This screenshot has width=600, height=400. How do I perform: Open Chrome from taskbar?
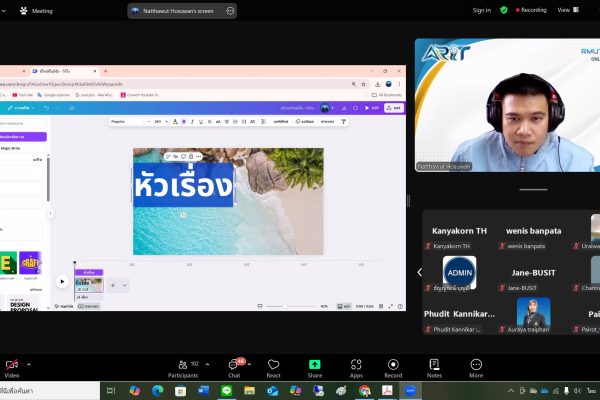pos(364,390)
